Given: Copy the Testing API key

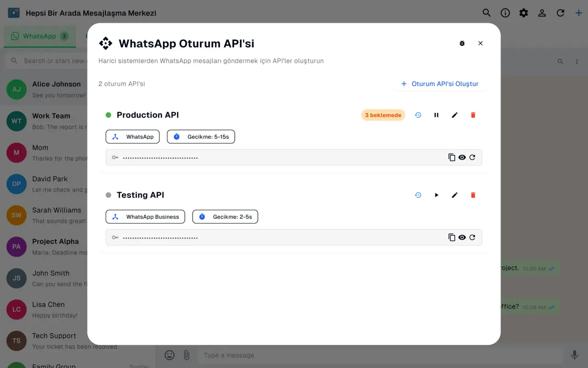Looking at the screenshot, I should click(x=452, y=237).
